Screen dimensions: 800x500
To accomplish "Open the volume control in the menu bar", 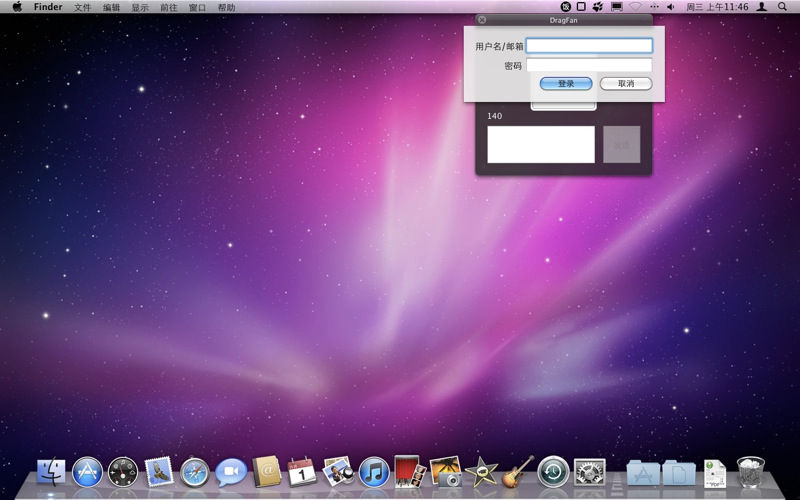I will [x=670, y=7].
